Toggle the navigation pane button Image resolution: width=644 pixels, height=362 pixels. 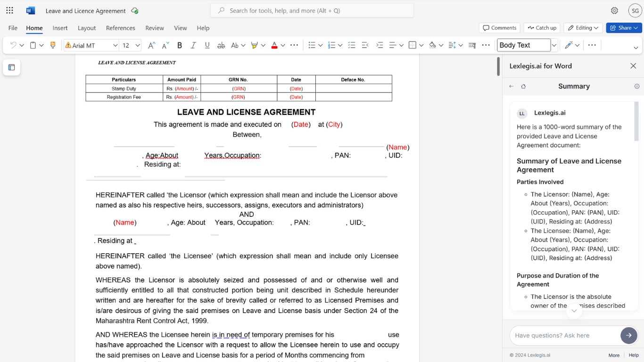coord(12,67)
